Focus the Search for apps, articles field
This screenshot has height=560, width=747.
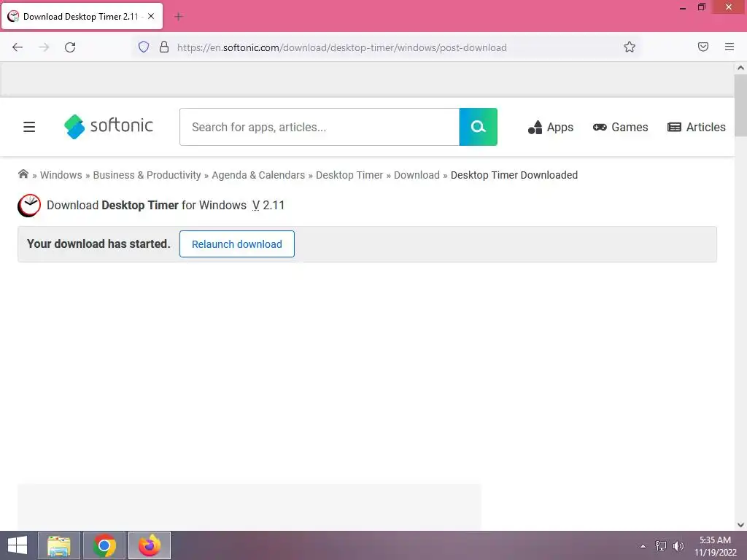(320, 127)
